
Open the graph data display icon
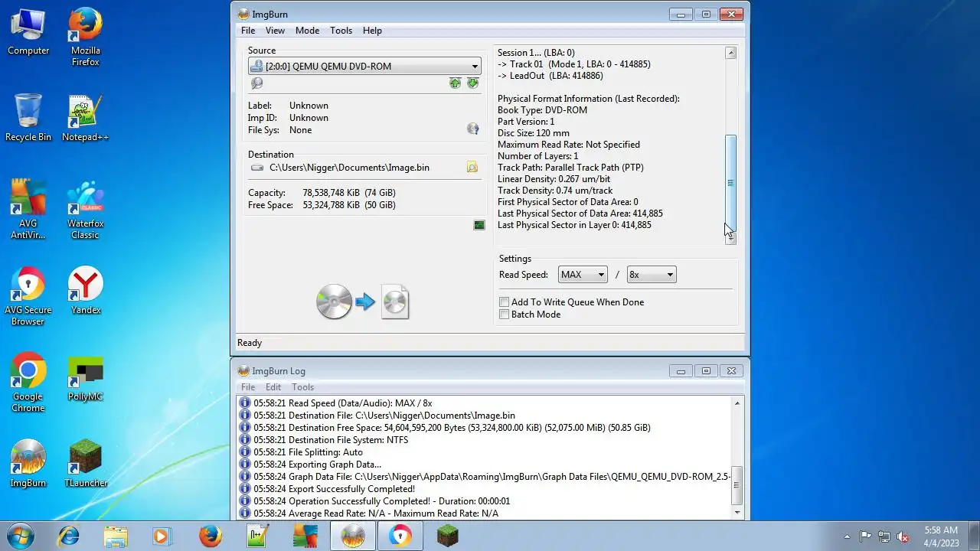coord(479,225)
